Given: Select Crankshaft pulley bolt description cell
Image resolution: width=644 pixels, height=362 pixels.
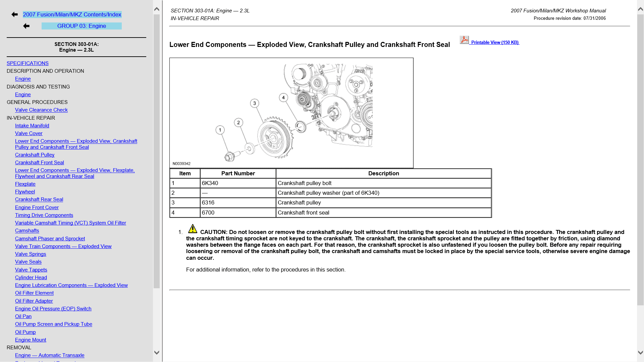Looking at the screenshot, I should [x=383, y=183].
